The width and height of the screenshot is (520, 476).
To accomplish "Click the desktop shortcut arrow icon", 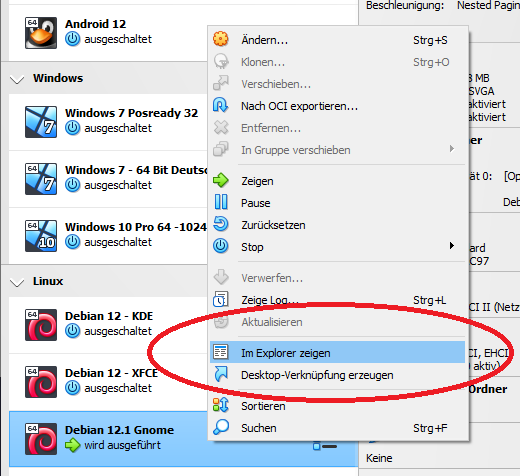I will 221,374.
